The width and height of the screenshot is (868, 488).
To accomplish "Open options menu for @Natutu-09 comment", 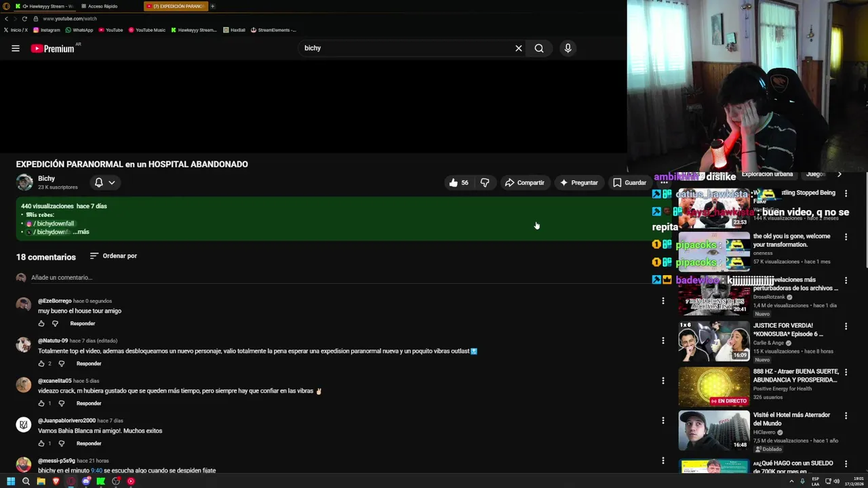I will [663, 341].
